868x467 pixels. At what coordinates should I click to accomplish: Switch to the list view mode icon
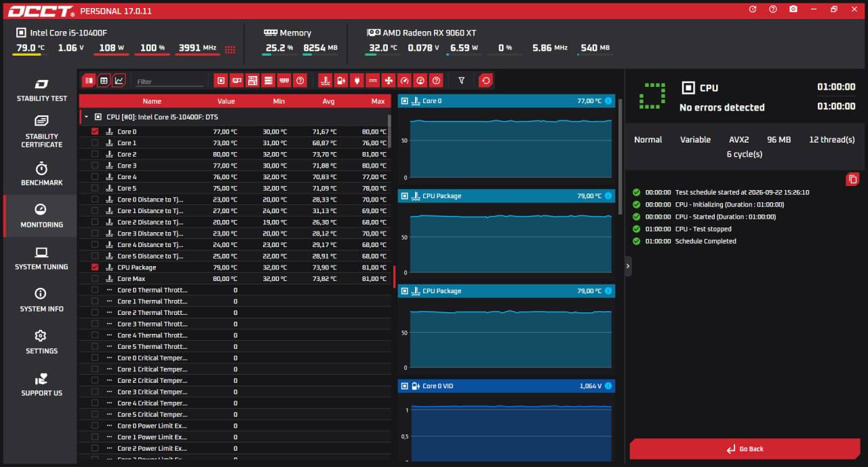88,81
